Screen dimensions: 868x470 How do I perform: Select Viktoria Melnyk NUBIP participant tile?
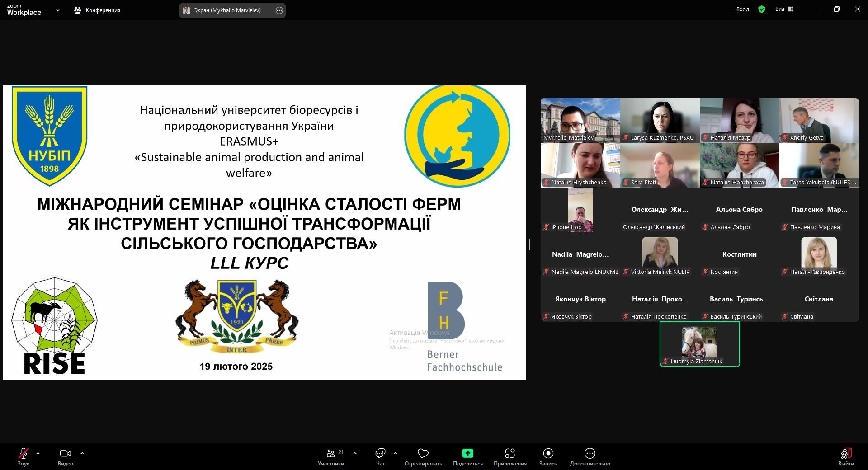pyautogui.click(x=660, y=254)
